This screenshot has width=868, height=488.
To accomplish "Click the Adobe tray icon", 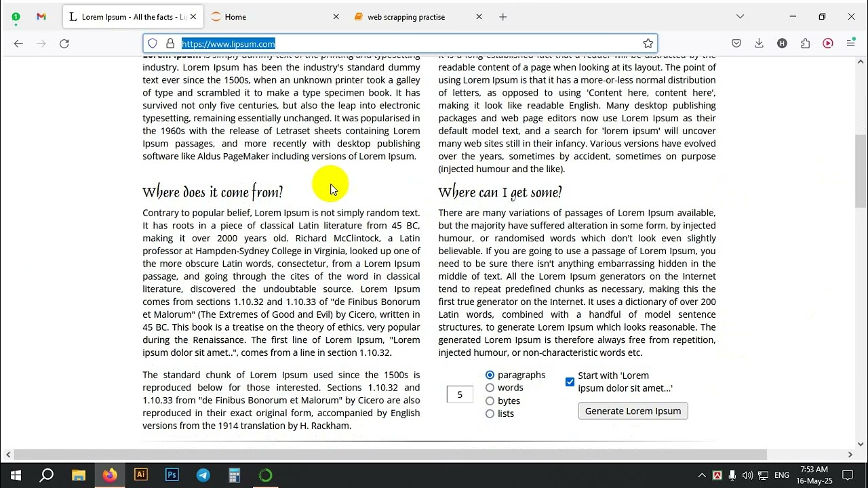I will (x=717, y=475).
